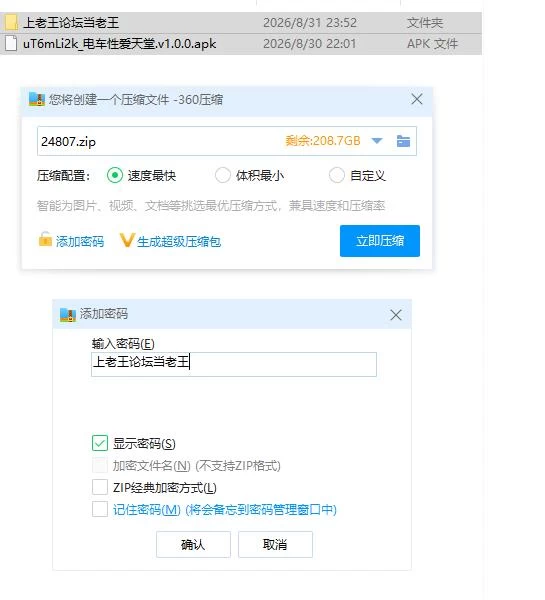Click the padlock icon next to 添加密码
Image resolution: width=545 pixels, height=600 pixels.
[45, 240]
